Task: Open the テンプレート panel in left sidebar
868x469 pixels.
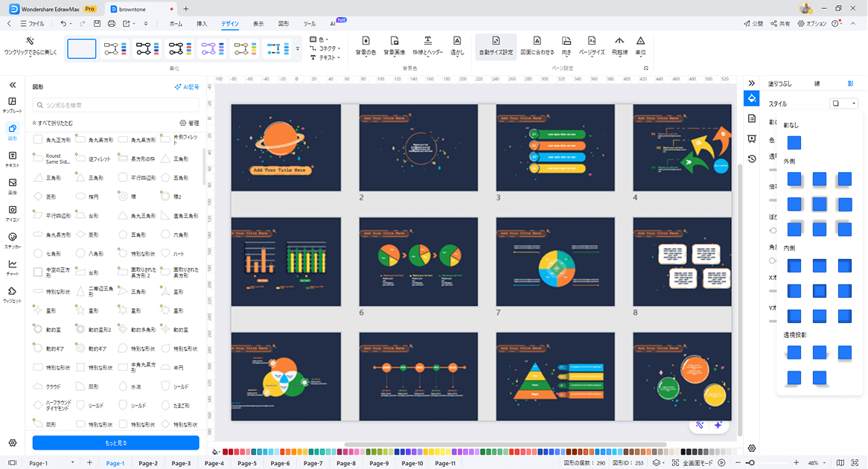Action: tap(13, 104)
